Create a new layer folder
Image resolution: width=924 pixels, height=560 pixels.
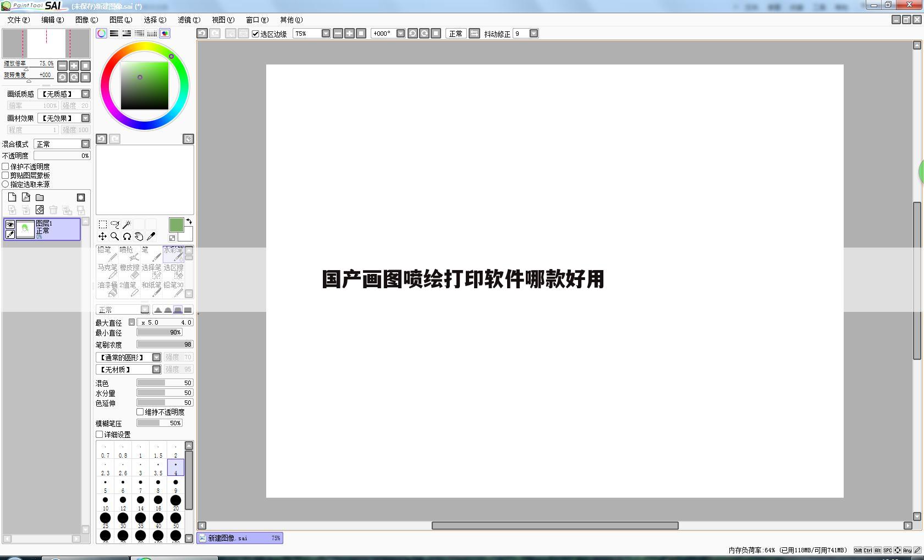coord(40,197)
